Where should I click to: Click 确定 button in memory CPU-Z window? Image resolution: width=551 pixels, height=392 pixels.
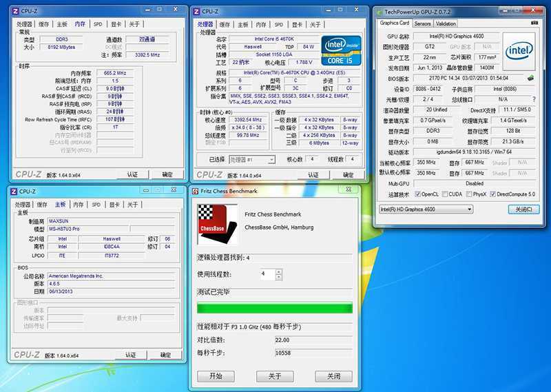pos(167,174)
